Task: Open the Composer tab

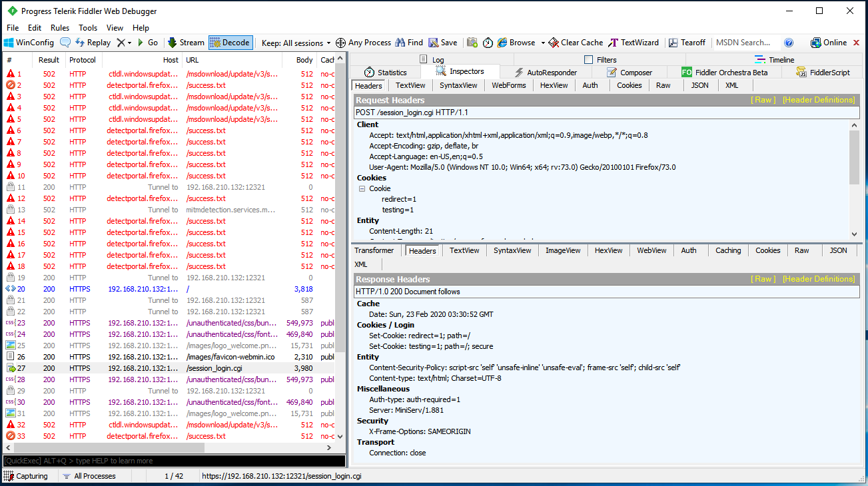Action: point(630,72)
